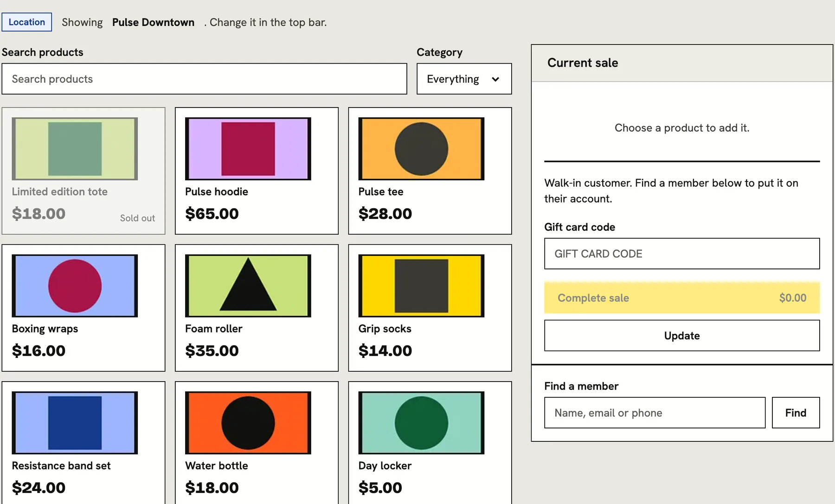Select the Pulse hoodie product image
The width and height of the screenshot is (835, 504).
coord(248,149)
